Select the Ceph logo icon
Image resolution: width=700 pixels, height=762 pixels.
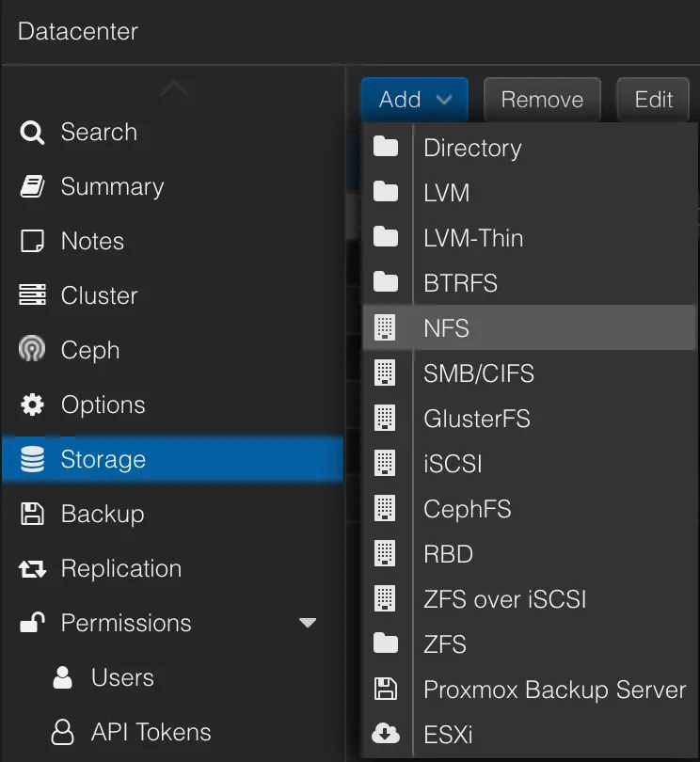pos(31,350)
